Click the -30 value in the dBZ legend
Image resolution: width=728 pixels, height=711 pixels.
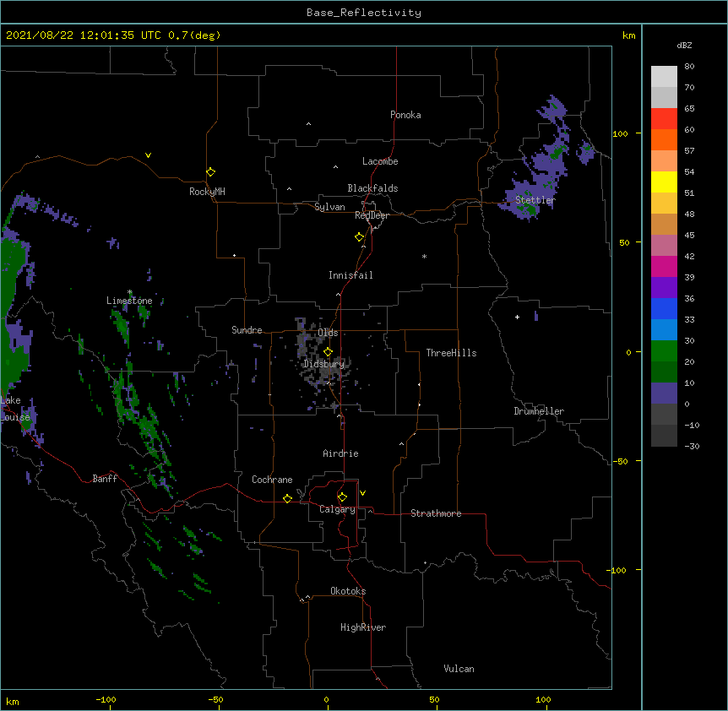coord(692,447)
